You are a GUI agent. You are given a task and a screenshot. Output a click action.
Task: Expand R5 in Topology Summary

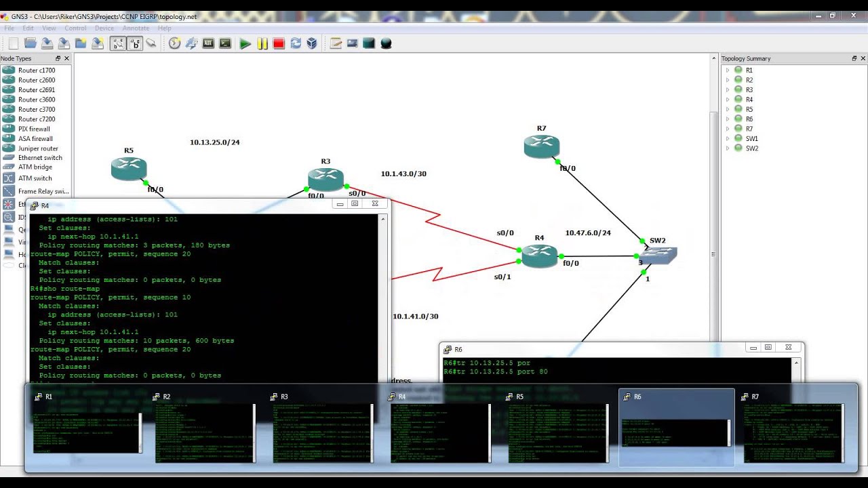point(728,109)
